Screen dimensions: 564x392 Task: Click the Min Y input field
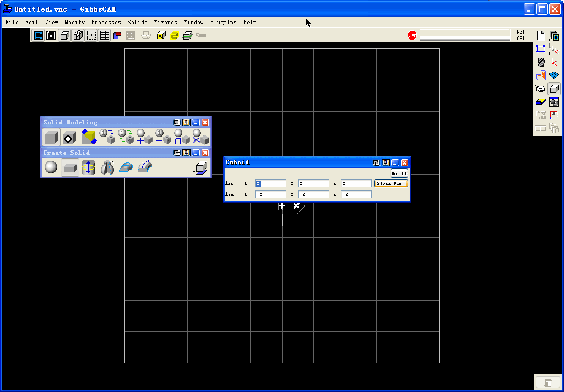click(313, 194)
